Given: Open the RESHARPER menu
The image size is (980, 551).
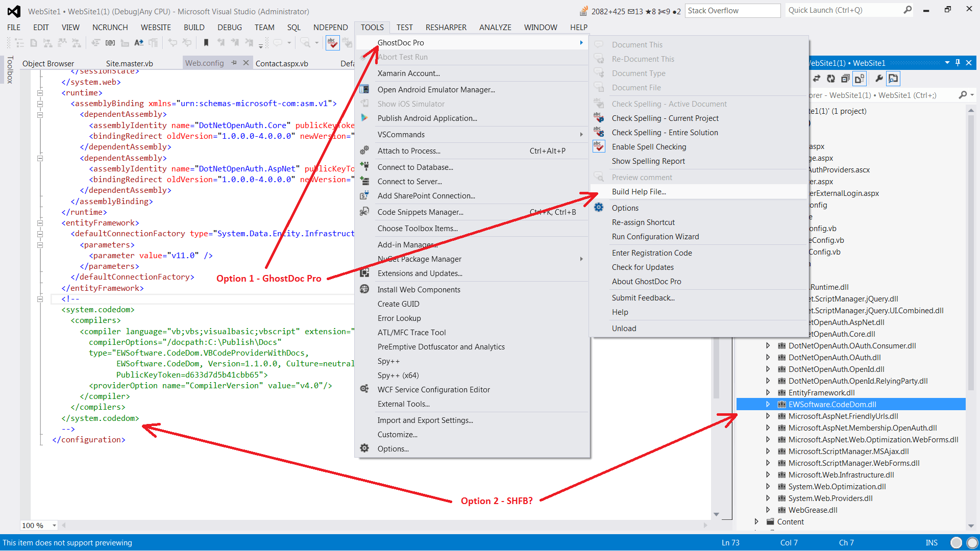Looking at the screenshot, I should [446, 28].
